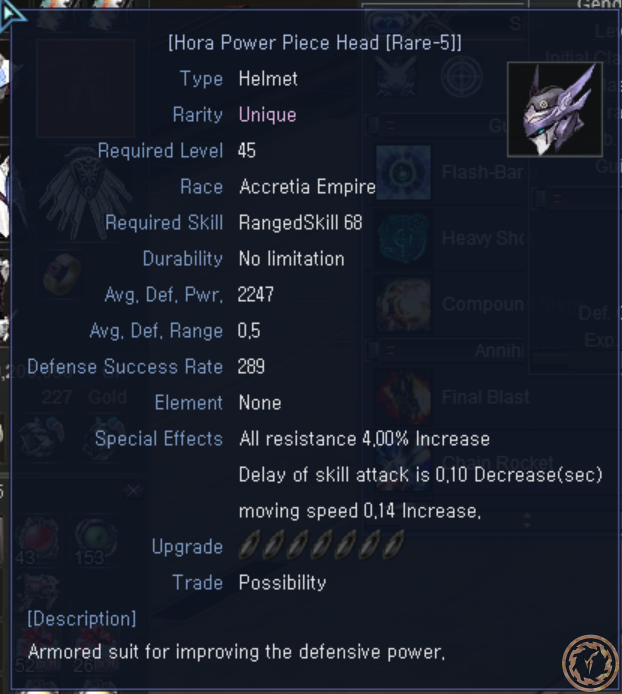Image resolution: width=622 pixels, height=694 pixels.
Task: Click the red potion with count 43
Action: point(38,540)
